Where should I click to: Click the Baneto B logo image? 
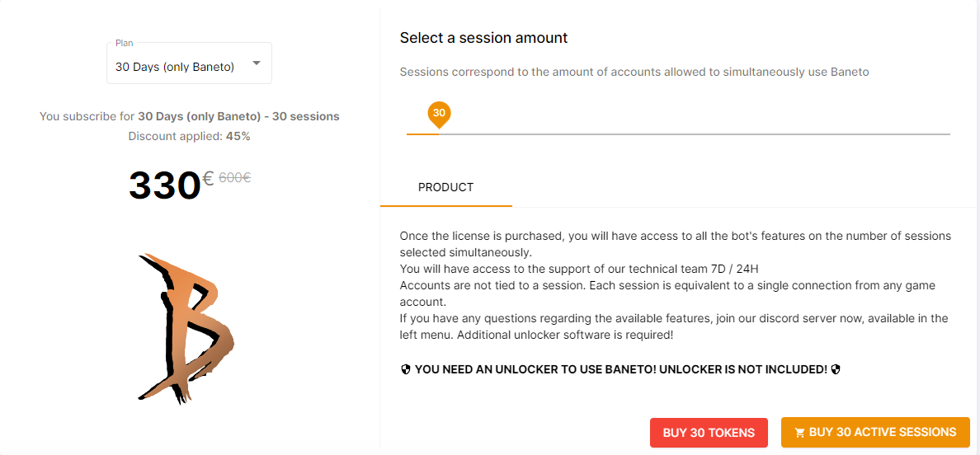(x=186, y=328)
